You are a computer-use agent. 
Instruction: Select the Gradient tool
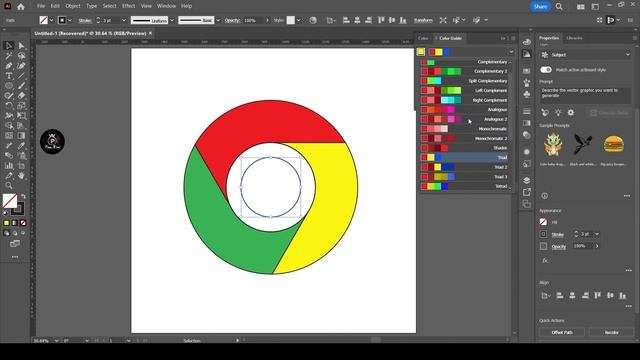(x=21, y=136)
